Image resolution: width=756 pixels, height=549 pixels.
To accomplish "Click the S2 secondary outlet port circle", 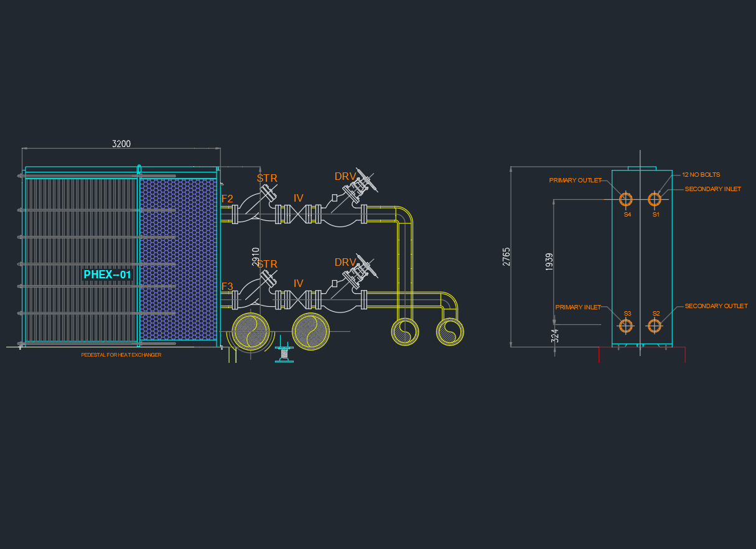I will 654,326.
